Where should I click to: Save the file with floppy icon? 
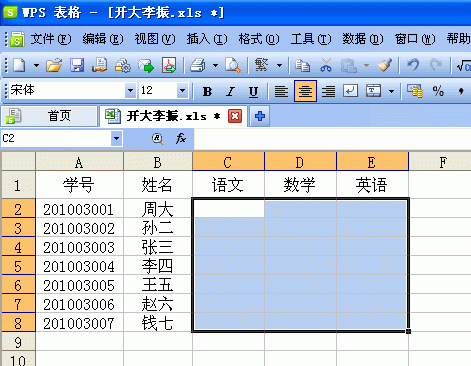tap(77, 65)
